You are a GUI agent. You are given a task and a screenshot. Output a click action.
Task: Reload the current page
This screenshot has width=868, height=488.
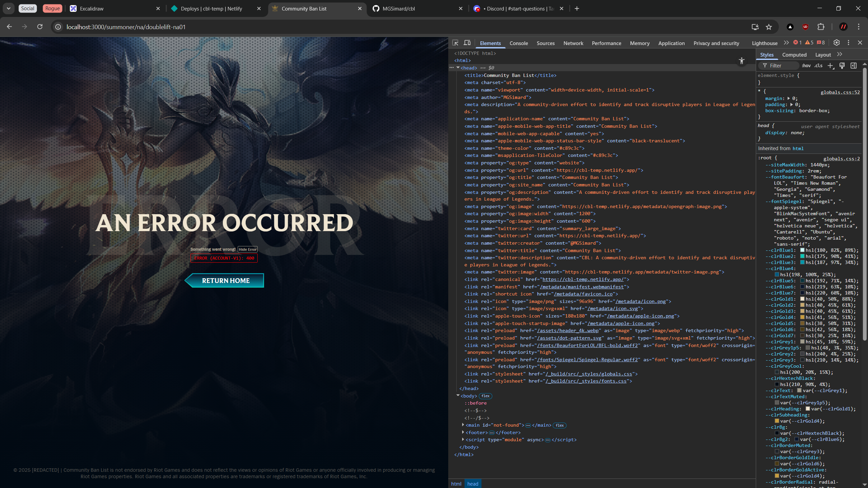40,27
